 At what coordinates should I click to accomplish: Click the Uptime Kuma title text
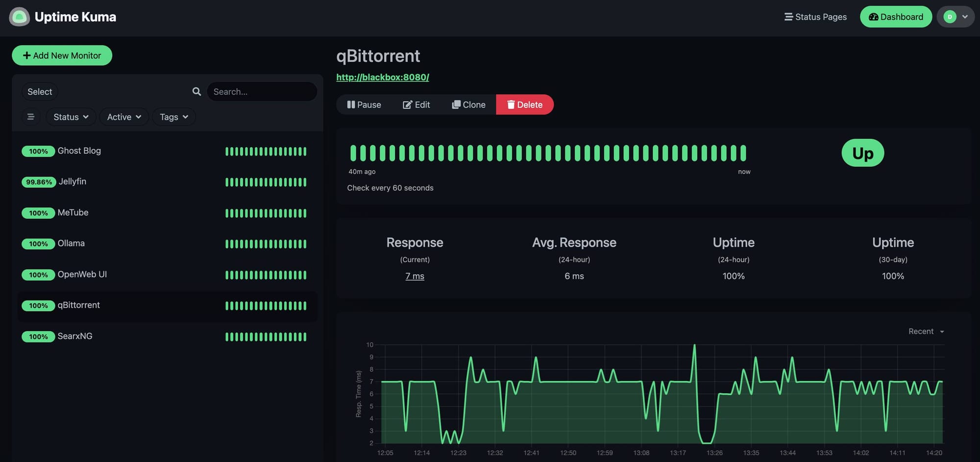75,17
